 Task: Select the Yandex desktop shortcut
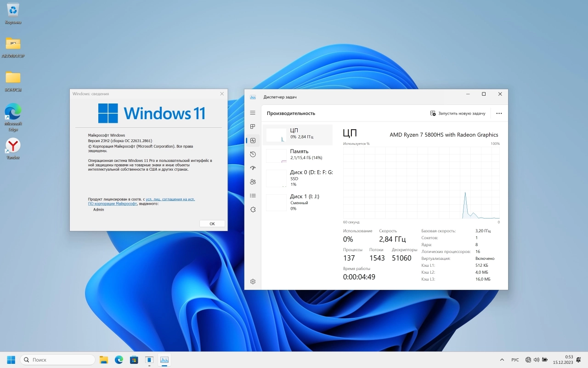[x=13, y=149]
